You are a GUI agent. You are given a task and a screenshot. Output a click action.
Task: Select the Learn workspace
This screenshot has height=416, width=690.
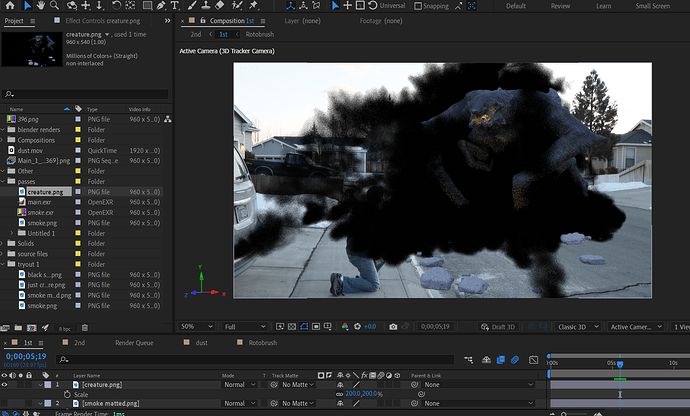tap(603, 6)
